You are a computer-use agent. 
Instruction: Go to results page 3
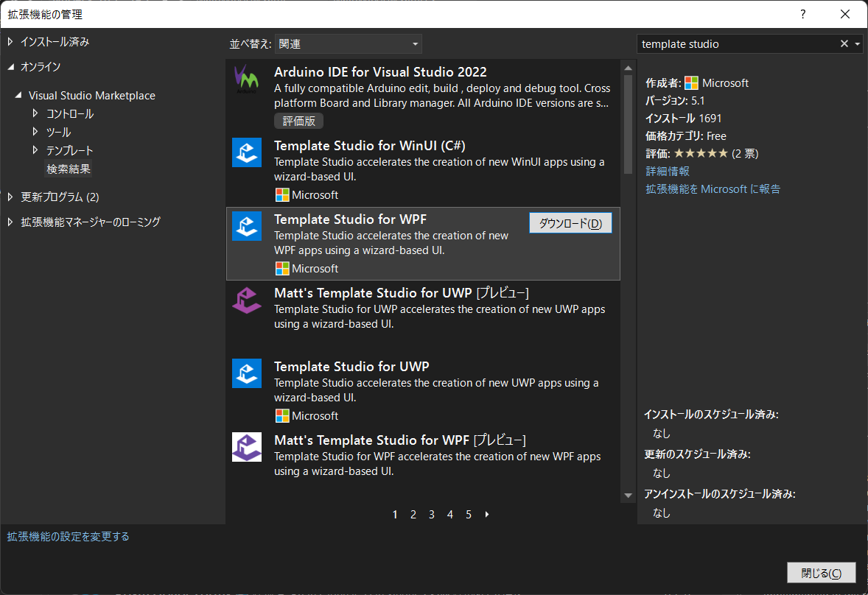tap(431, 514)
